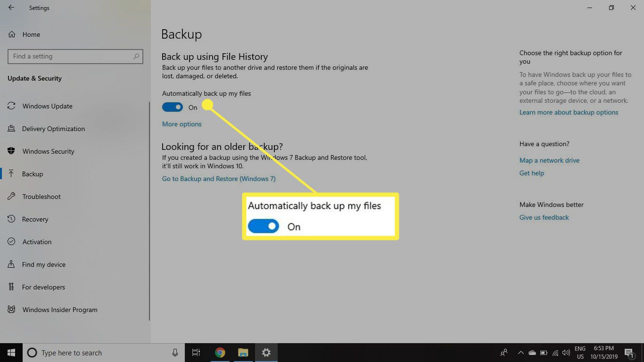Select the For developers icon
Image resolution: width=644 pixels, height=362 pixels.
[12, 287]
